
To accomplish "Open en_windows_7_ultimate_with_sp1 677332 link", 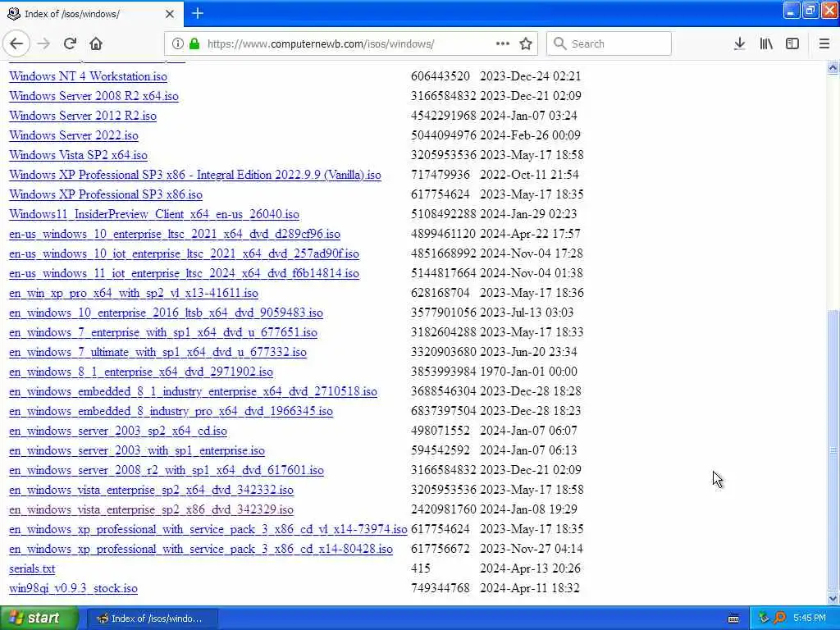I will [x=158, y=353].
